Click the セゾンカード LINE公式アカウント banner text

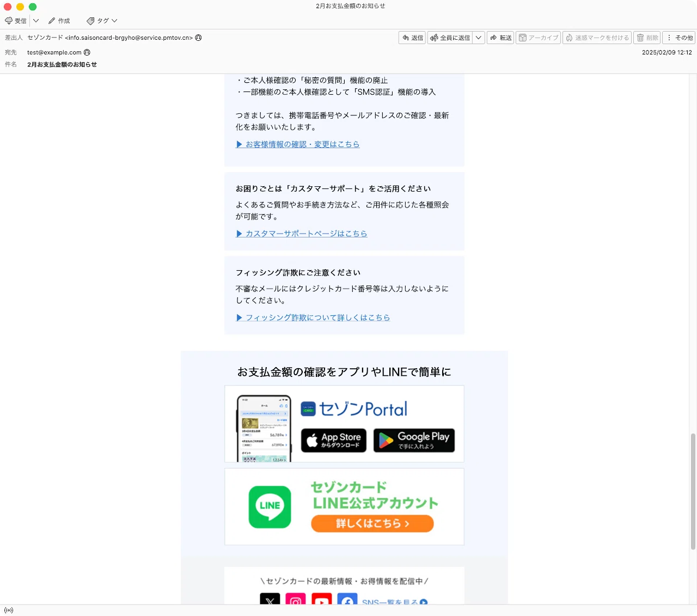pos(374,495)
